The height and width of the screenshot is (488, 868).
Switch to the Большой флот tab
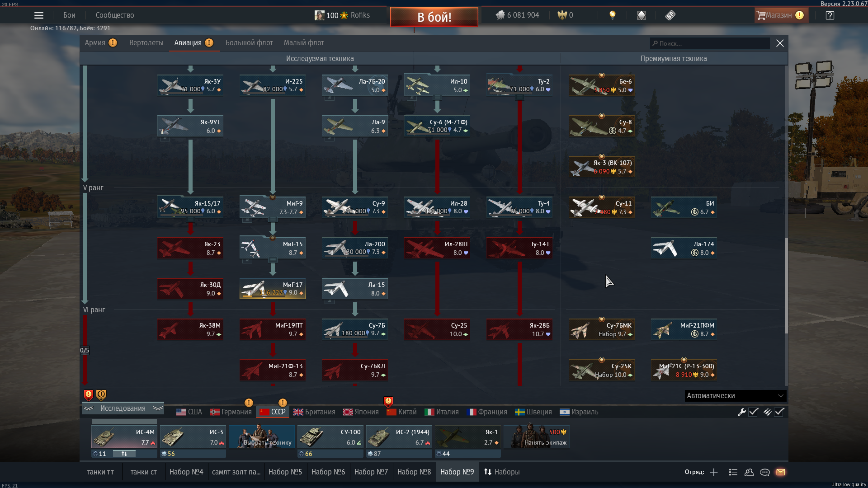tap(249, 43)
